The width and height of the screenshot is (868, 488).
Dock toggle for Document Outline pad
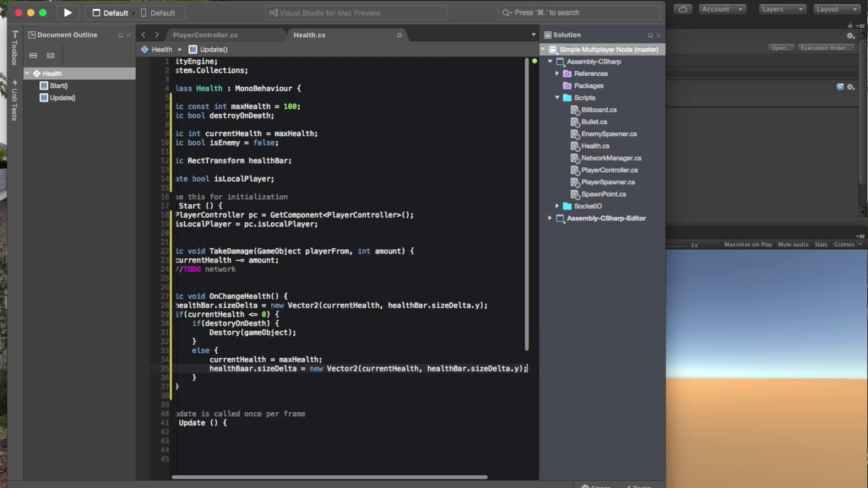point(121,35)
